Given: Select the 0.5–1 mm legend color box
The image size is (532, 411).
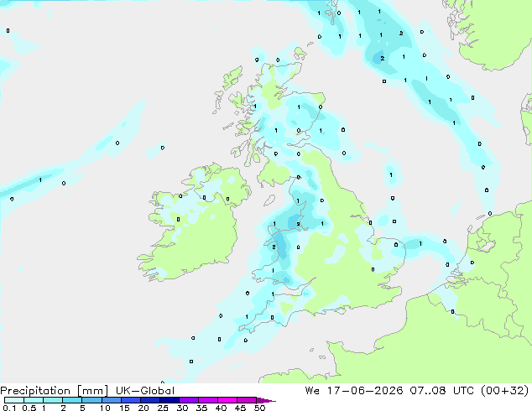Looking at the screenshot, I should 34,400.
